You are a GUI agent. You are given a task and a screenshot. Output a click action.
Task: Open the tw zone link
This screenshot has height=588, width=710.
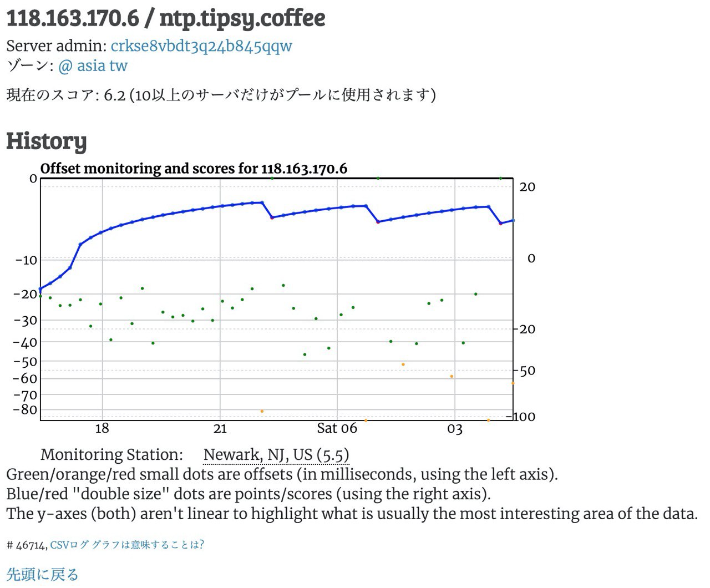(118, 65)
